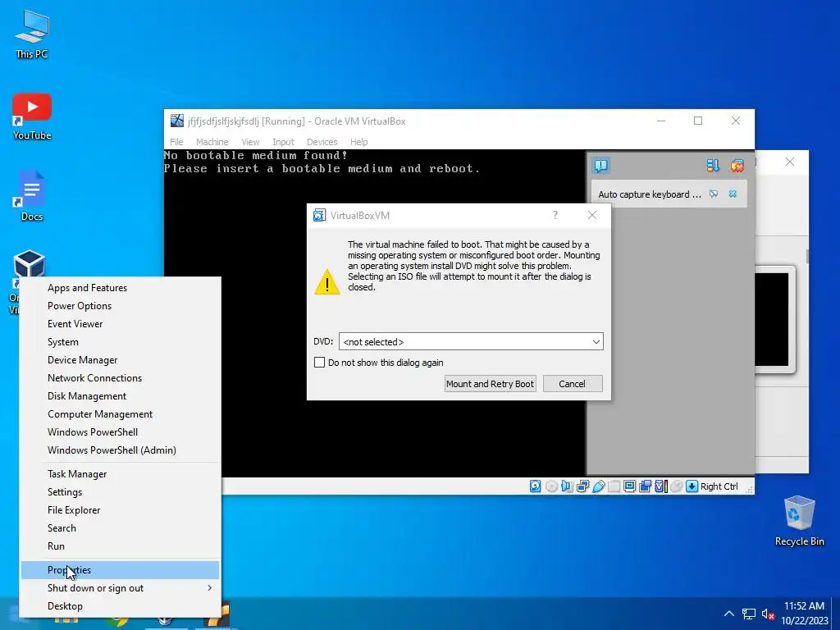Screen dimensions: 840x630
Task: Click the highlighted Properties menu item
Action: [120, 570]
